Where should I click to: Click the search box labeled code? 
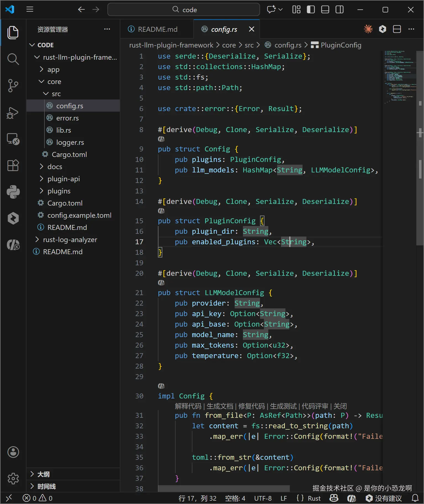pos(184,10)
